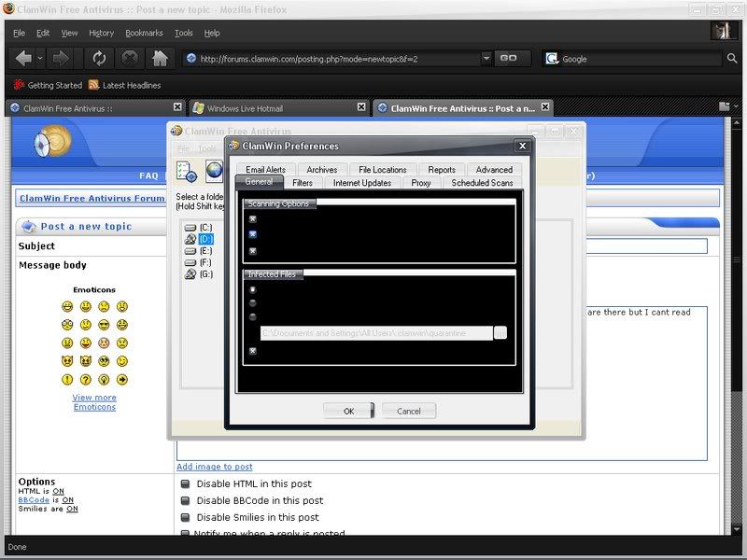Open Latest Headlines feed bookmark
The height and width of the screenshot is (560, 747).
(x=125, y=85)
